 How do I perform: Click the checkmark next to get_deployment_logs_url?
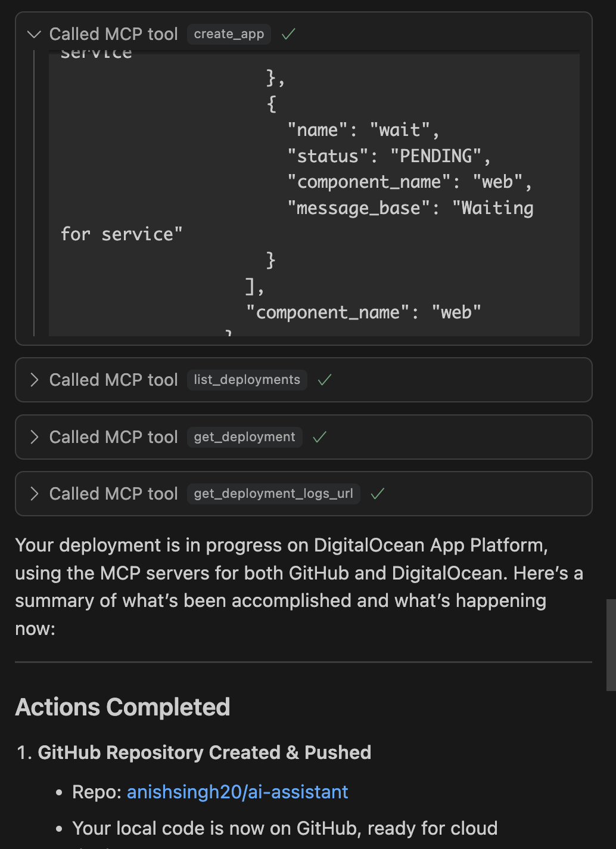tap(378, 494)
